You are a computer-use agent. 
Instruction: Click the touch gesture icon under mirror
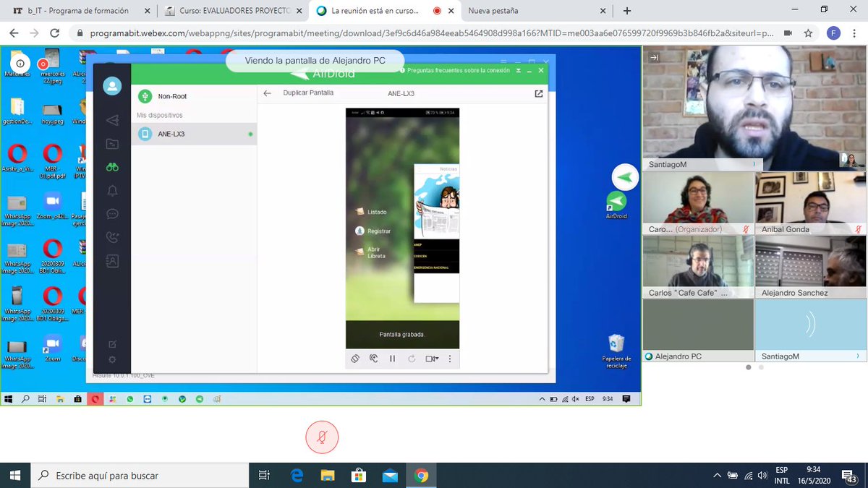pyautogui.click(x=374, y=358)
